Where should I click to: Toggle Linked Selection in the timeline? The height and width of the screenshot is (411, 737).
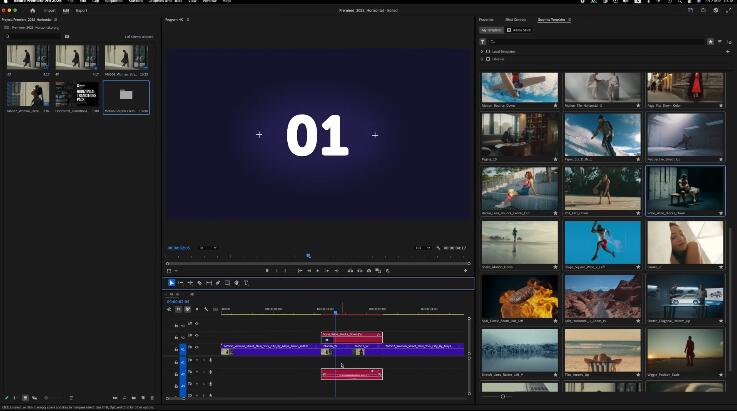click(x=188, y=309)
